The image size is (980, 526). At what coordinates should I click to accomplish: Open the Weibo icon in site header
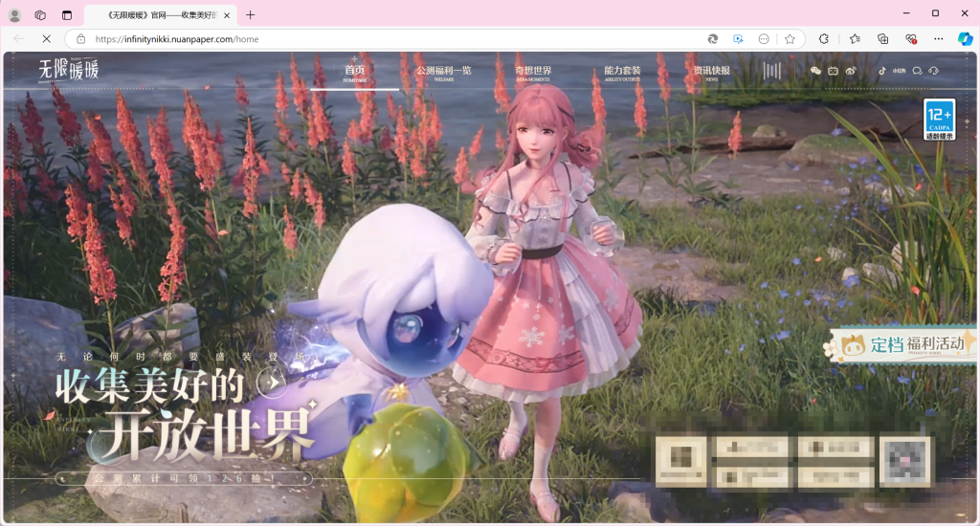[x=851, y=71]
